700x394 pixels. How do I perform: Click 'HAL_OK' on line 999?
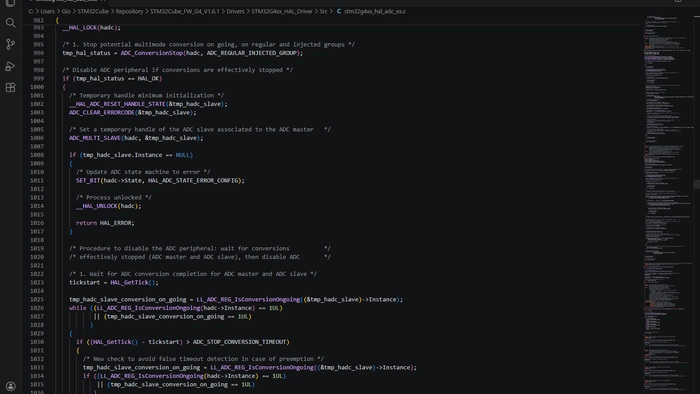148,79
